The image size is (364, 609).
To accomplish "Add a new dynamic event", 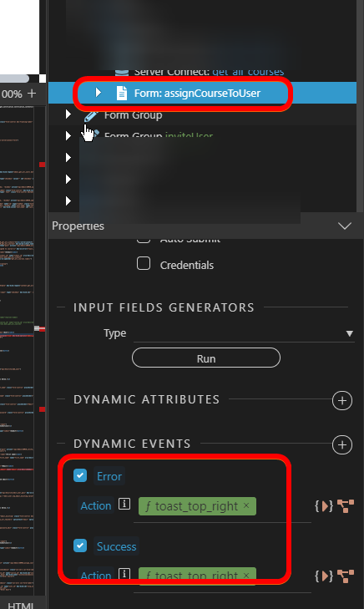I will coord(342,445).
